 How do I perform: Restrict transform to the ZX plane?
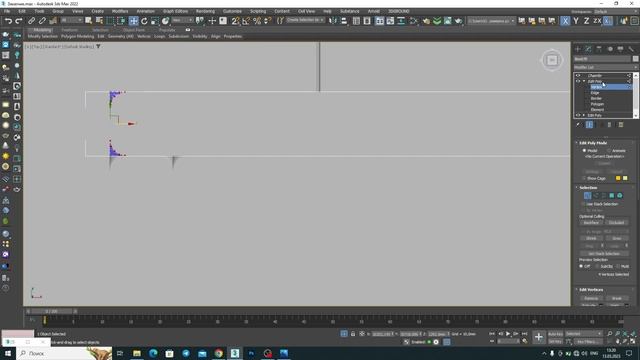597,21
